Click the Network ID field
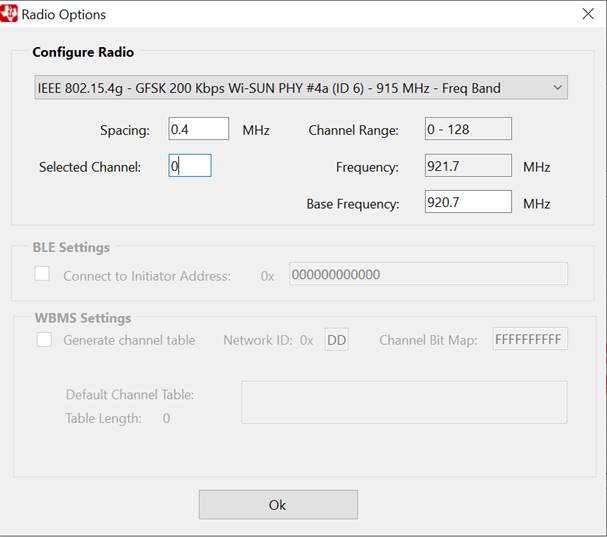 coord(336,340)
